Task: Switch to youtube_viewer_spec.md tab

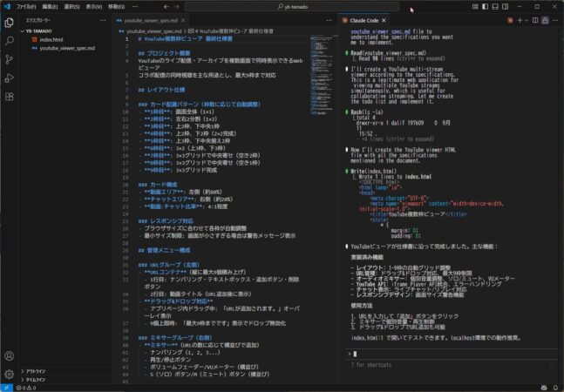Action: point(151,21)
